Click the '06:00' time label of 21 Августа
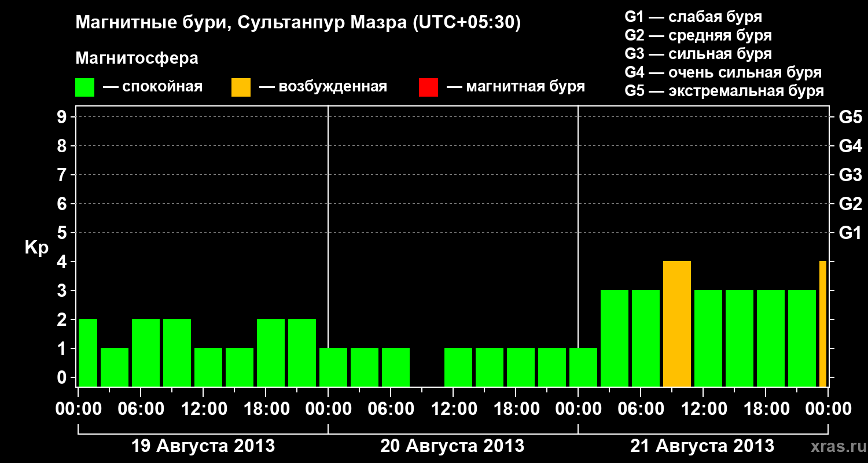 [641, 409]
